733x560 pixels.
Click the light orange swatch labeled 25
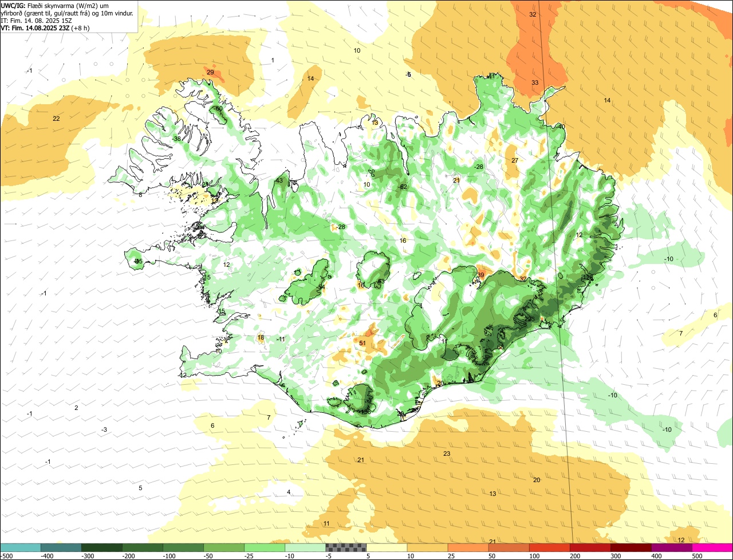coord(468,547)
